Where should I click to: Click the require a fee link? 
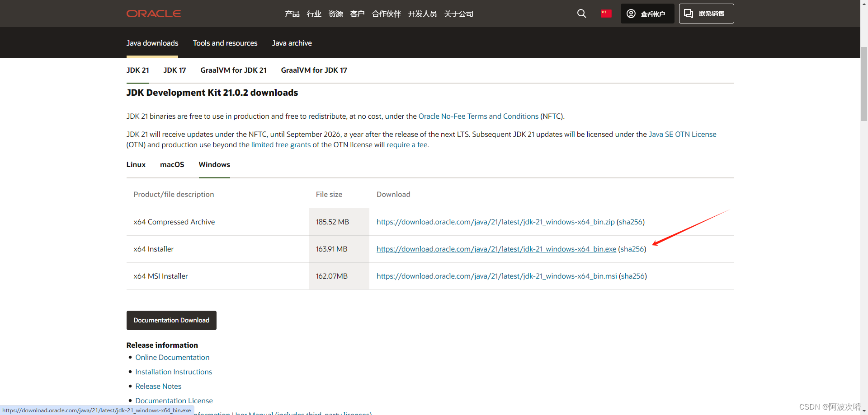[x=407, y=145]
